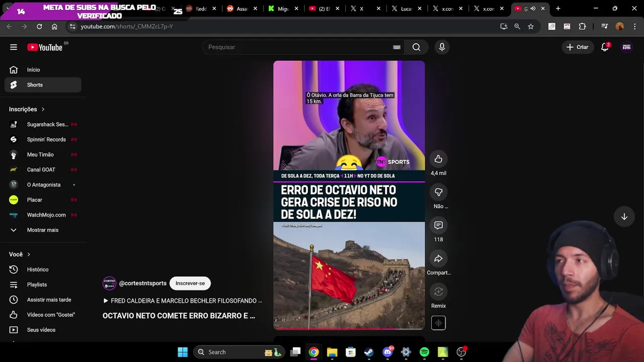Viewport: 644px width, 362px height.
Task: Click the YouTube logo
Action: tap(45, 47)
